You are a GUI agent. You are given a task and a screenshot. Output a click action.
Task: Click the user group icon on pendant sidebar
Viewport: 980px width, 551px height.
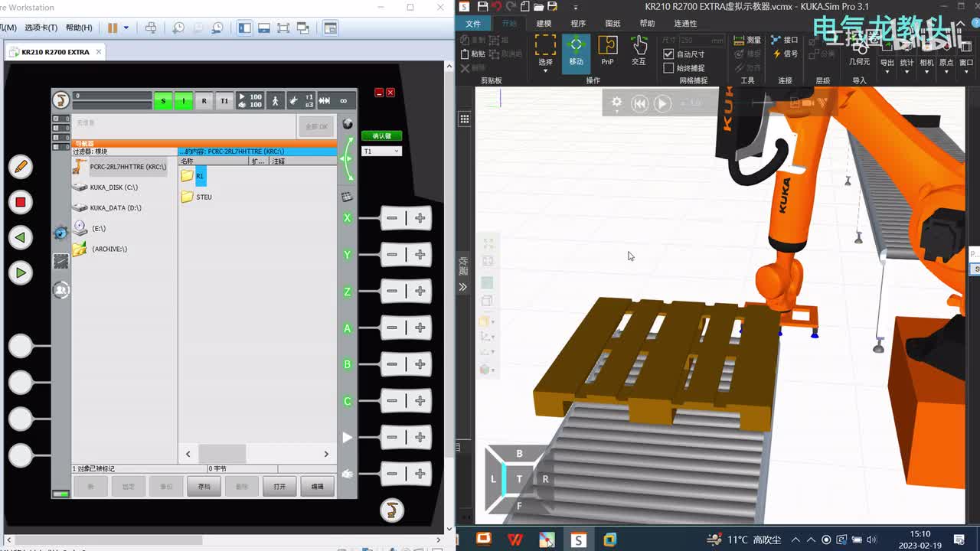61,290
